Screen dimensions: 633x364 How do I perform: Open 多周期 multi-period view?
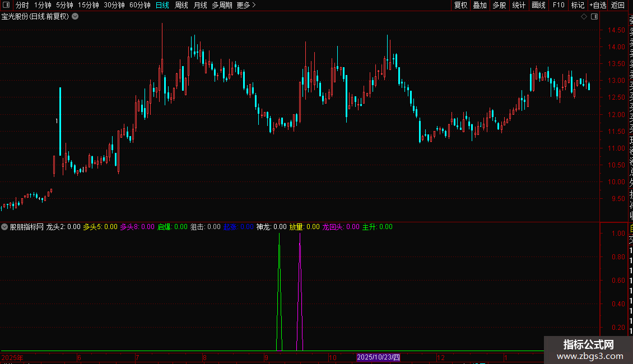tap(222, 5)
